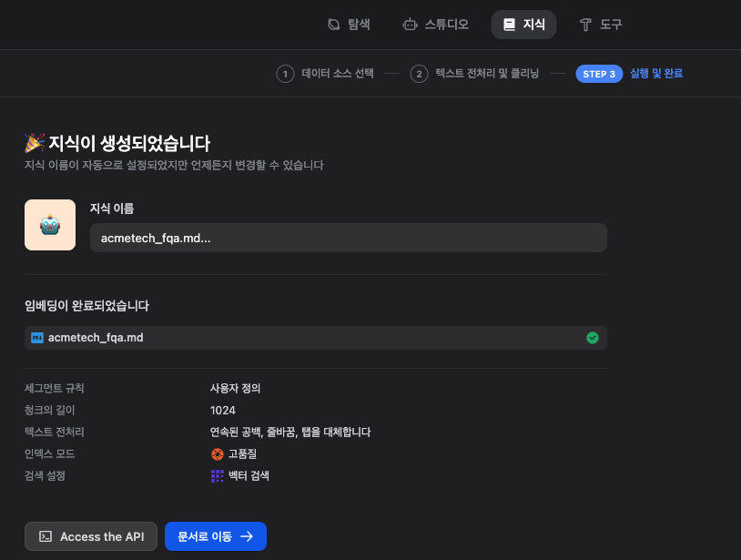
Task: Click the STEP 3 badge
Action: [599, 74]
